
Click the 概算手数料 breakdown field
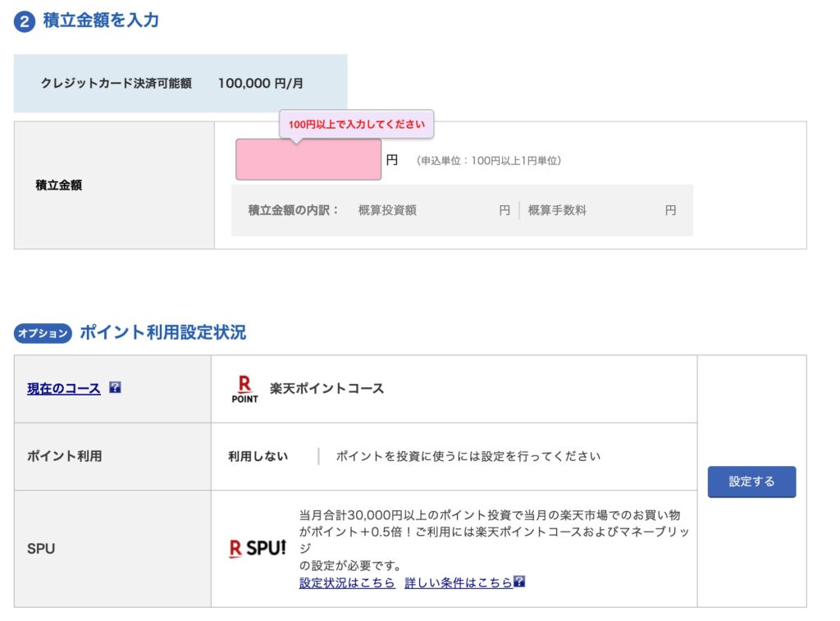point(601,210)
